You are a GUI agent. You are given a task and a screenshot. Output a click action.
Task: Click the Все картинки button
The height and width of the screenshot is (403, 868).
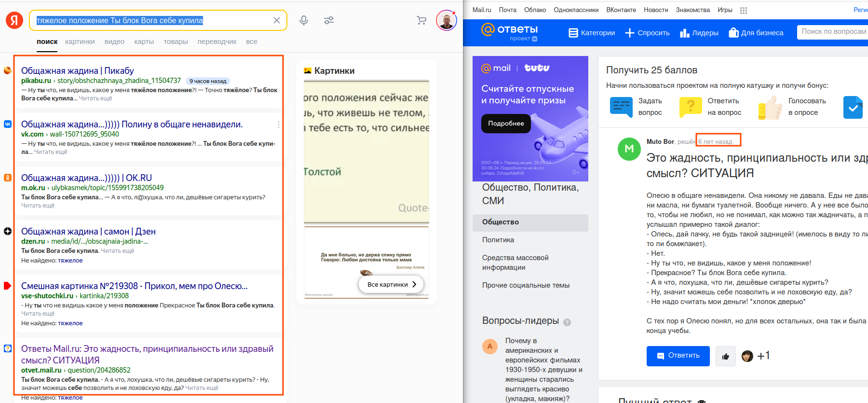click(x=391, y=284)
